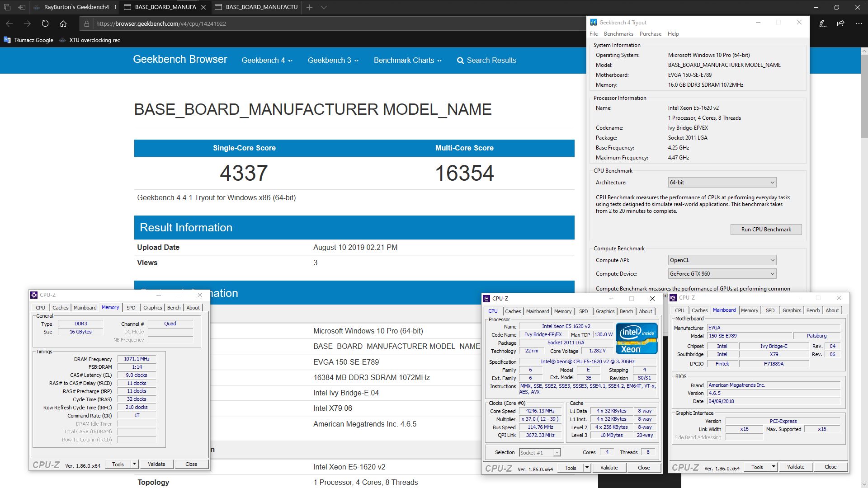Screen dimensions: 868x488
Task: Click the tabs set aside icon
Action: (x=7, y=7)
